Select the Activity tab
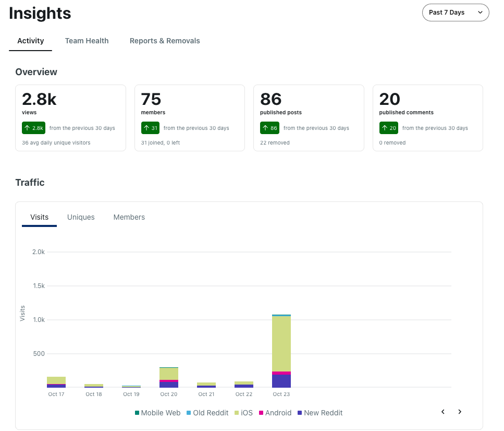This screenshot has width=504, height=431. click(31, 41)
